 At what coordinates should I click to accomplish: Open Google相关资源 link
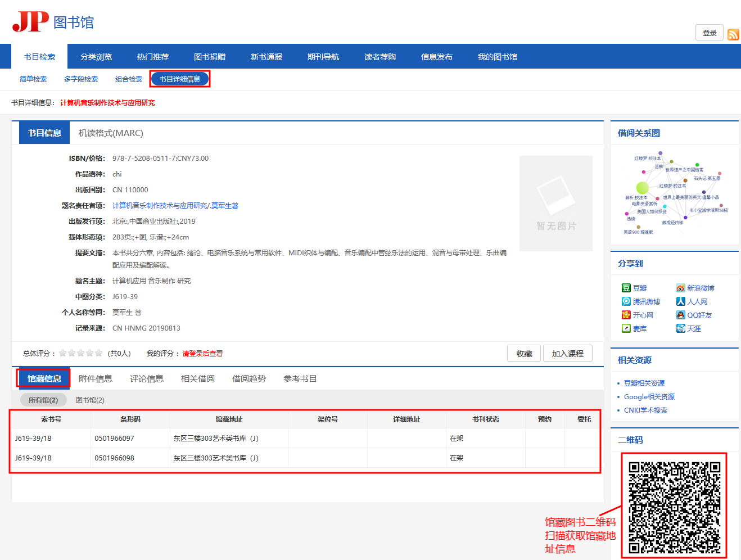[x=649, y=397]
